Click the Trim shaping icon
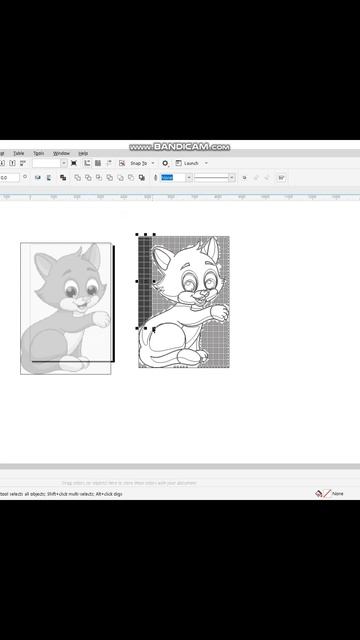Screen dimensions: 360x640 point(88,178)
